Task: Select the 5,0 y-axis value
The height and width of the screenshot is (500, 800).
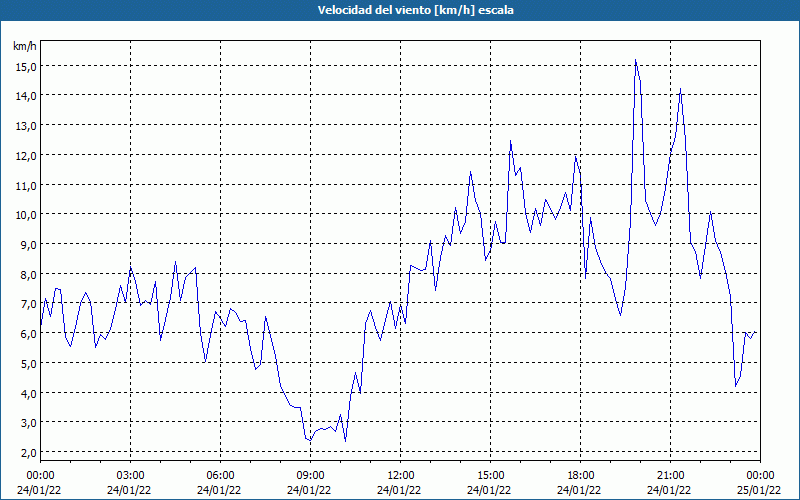Action: [x=28, y=364]
